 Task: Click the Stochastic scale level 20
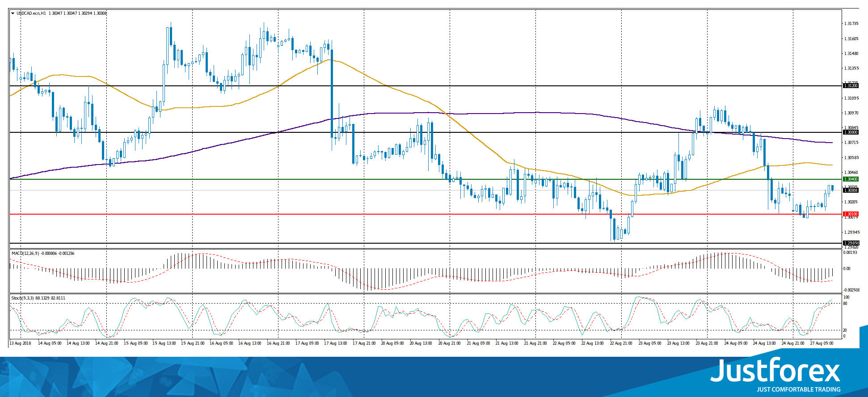tap(845, 330)
